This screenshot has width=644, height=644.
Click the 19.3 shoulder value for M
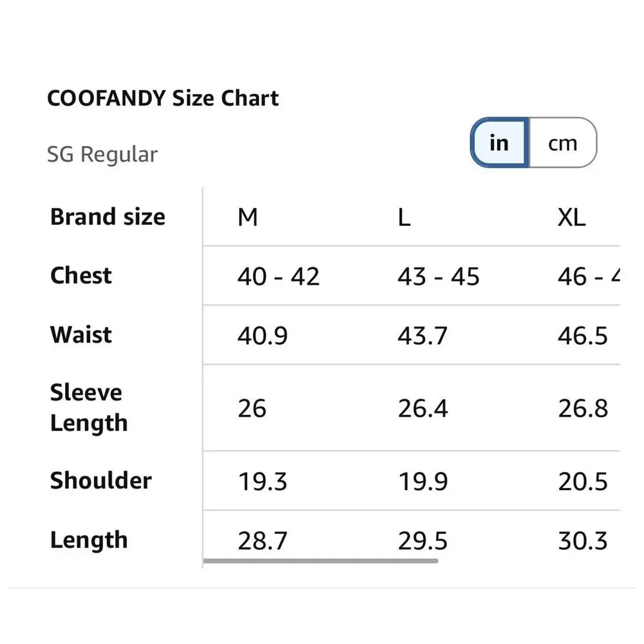[263, 481]
